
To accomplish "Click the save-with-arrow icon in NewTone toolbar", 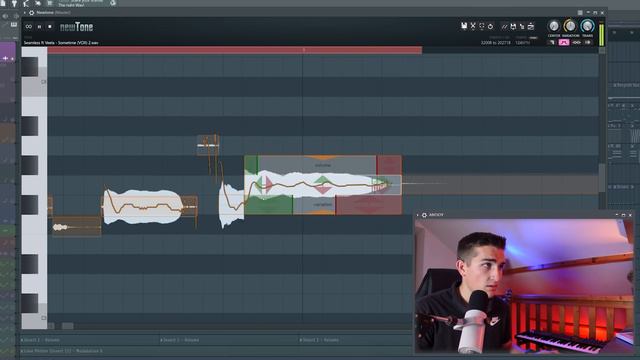I will 513,27.
